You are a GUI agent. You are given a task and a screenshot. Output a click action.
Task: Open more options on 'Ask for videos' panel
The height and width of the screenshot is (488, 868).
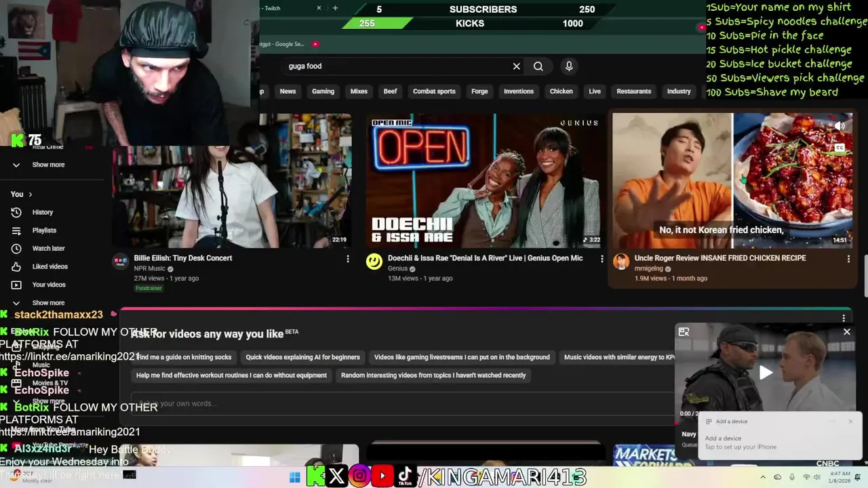pyautogui.click(x=844, y=318)
